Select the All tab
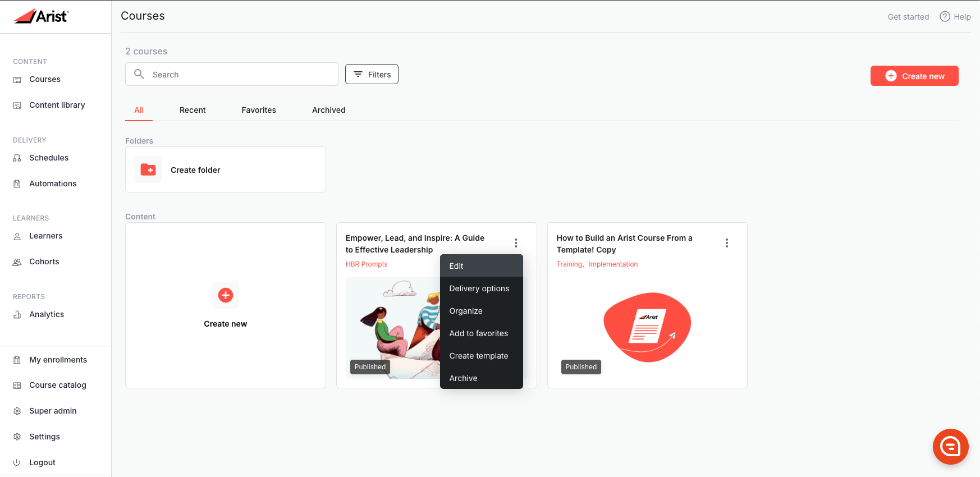The image size is (980, 477). 139,110
